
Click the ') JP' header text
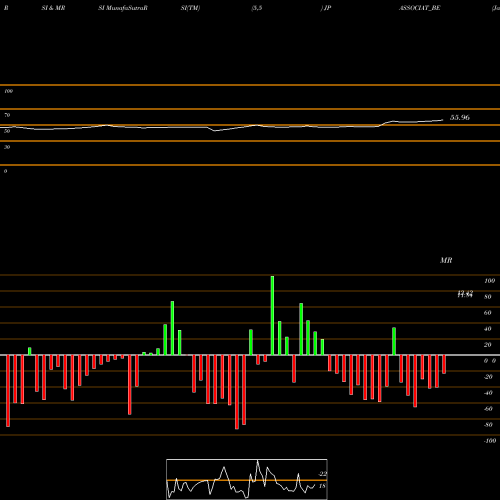(x=326, y=8)
